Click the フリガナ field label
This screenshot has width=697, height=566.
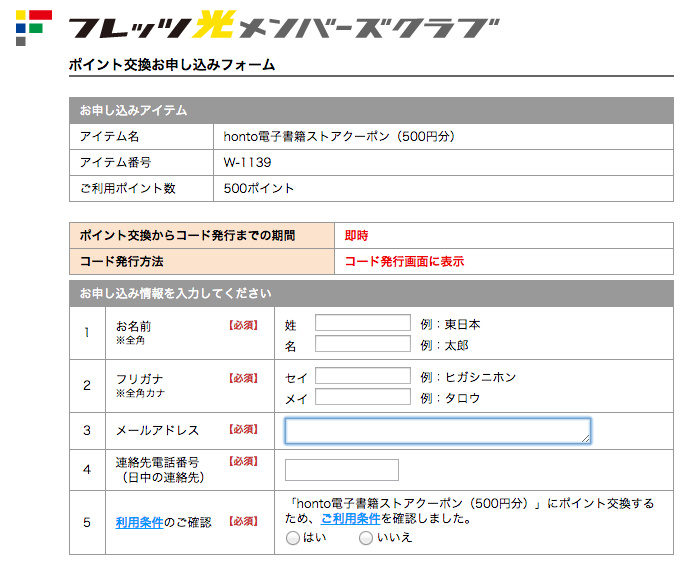[140, 379]
